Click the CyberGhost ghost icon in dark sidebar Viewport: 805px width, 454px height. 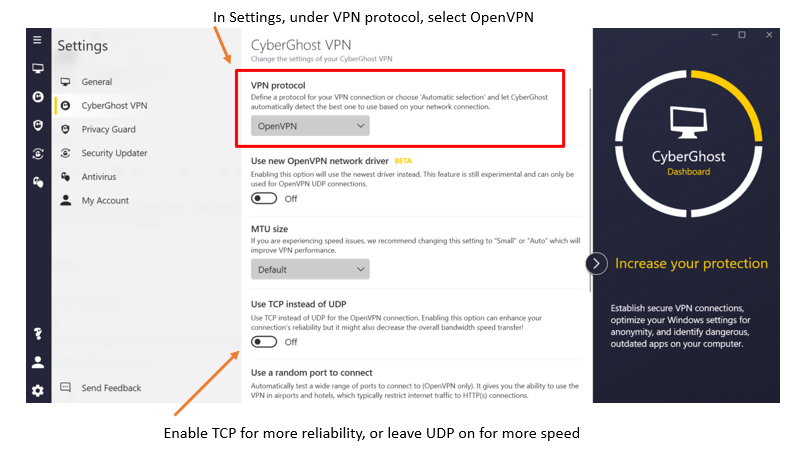point(38,97)
